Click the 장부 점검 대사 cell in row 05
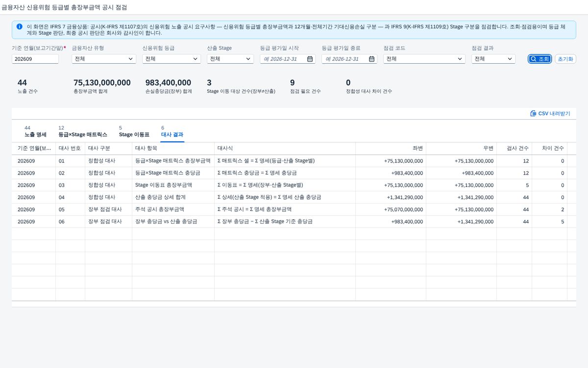The width and height of the screenshot is (588, 368). click(107, 210)
